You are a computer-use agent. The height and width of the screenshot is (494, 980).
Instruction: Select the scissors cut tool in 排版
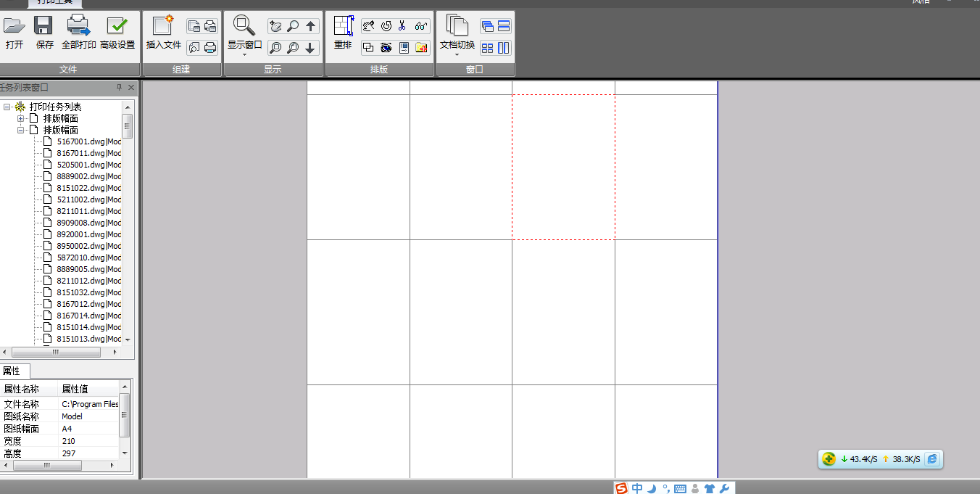click(402, 26)
